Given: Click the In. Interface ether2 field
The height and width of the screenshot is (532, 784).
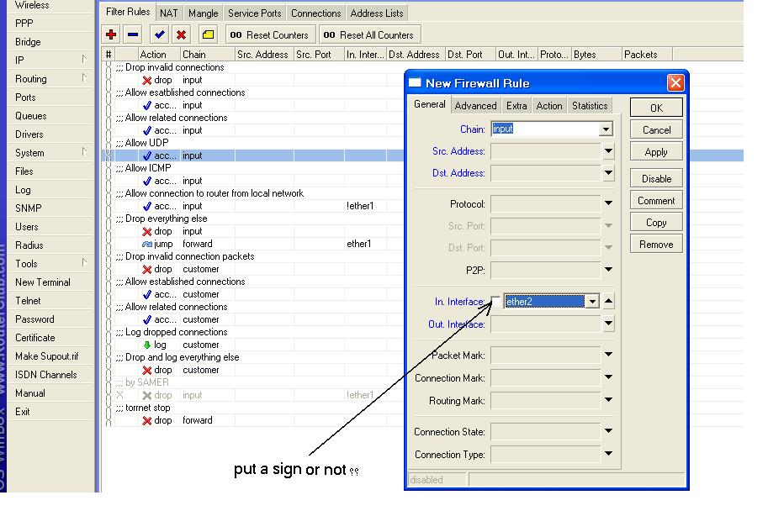Looking at the screenshot, I should (x=544, y=302).
